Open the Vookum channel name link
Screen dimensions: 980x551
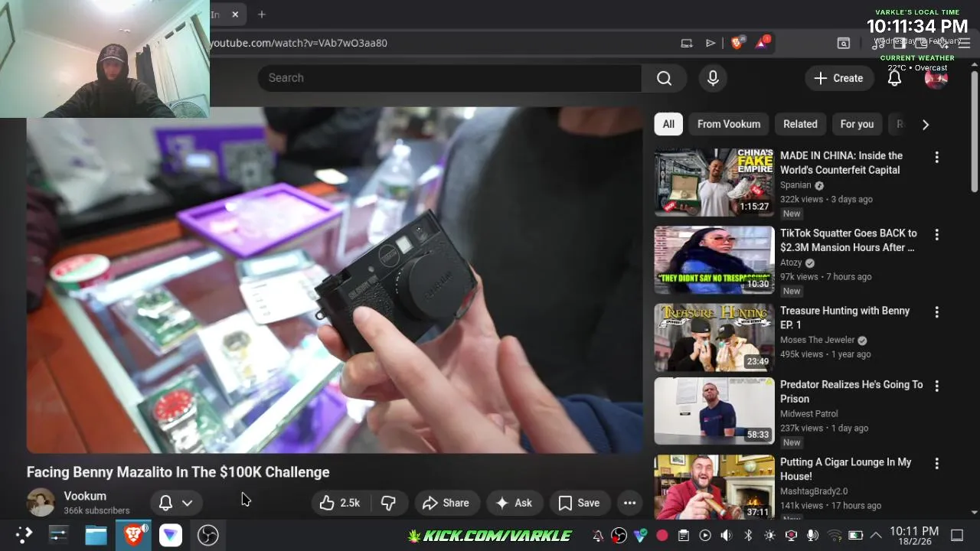(85, 496)
